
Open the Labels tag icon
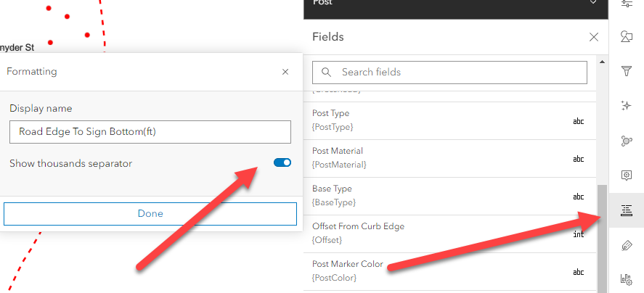627,246
